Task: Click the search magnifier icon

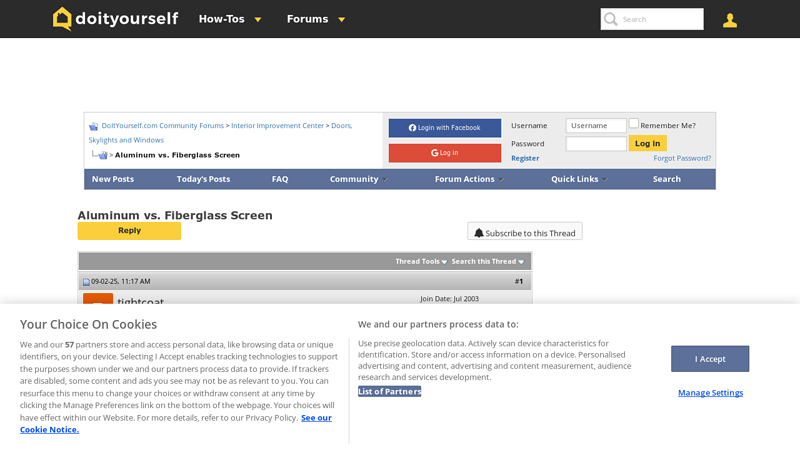Action: 610,19
